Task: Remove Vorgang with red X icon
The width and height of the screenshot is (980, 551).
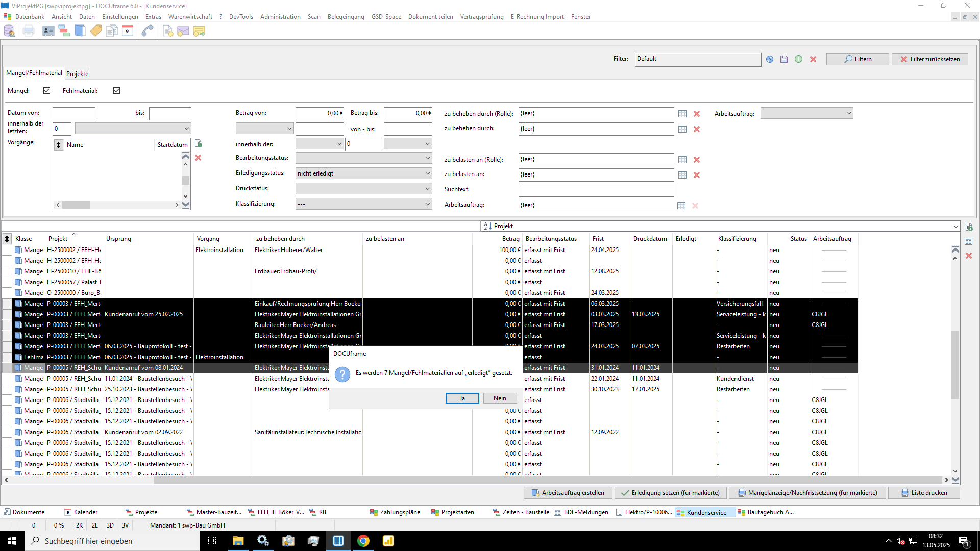Action: coord(198,158)
